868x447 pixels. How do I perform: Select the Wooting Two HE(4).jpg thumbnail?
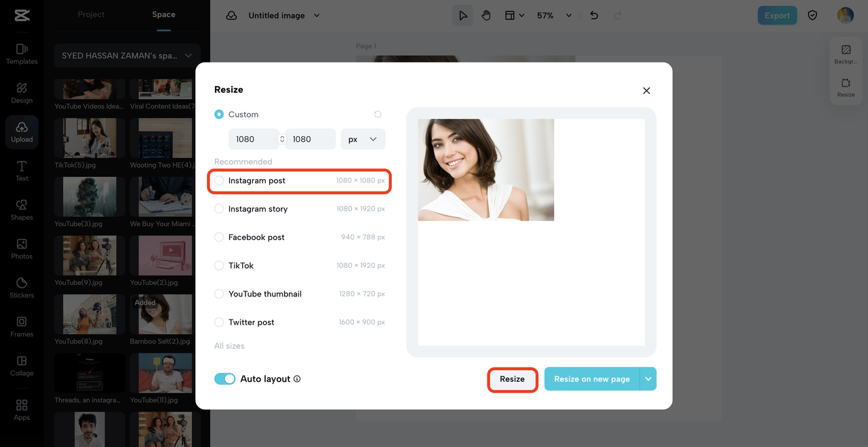click(161, 138)
